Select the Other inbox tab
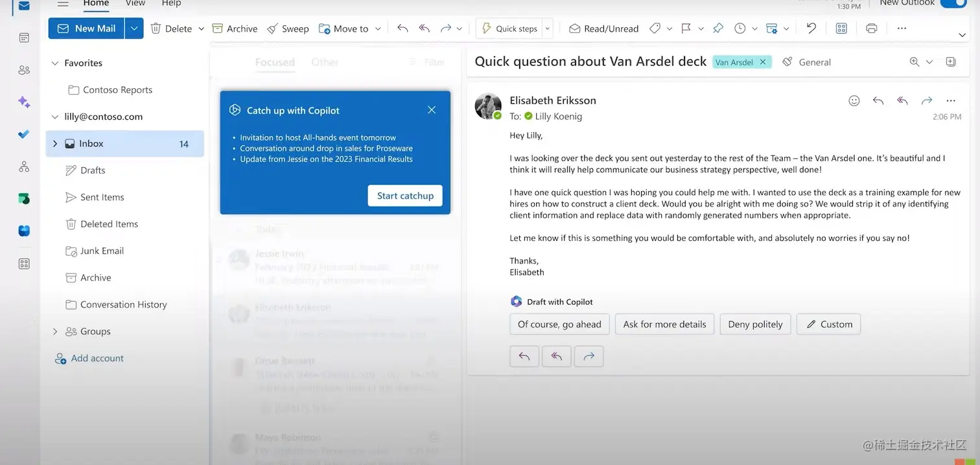 click(x=325, y=62)
